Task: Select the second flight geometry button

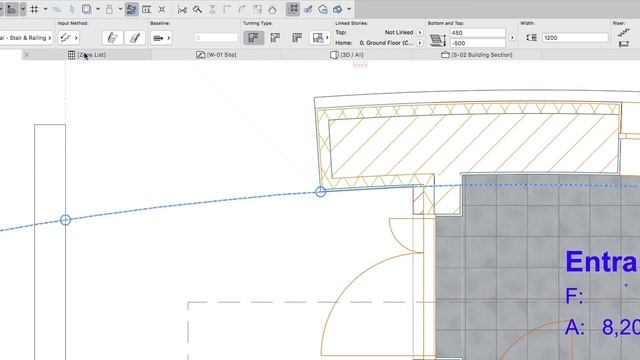Action: 135,38
